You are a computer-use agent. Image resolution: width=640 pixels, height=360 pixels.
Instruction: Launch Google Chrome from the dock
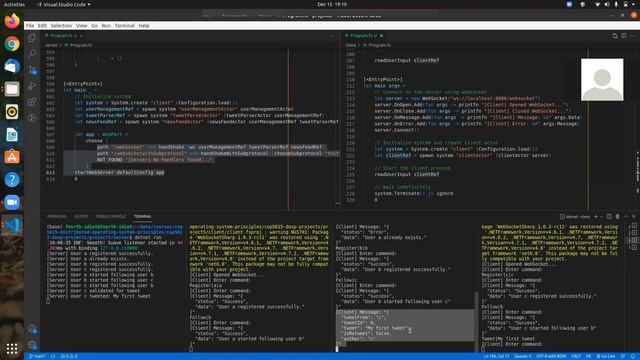pyautogui.click(x=12, y=44)
